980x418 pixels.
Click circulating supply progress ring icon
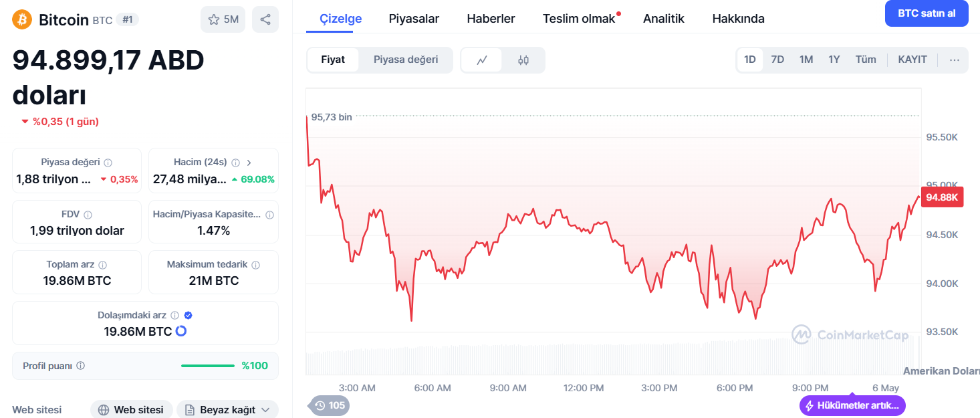coord(181,331)
